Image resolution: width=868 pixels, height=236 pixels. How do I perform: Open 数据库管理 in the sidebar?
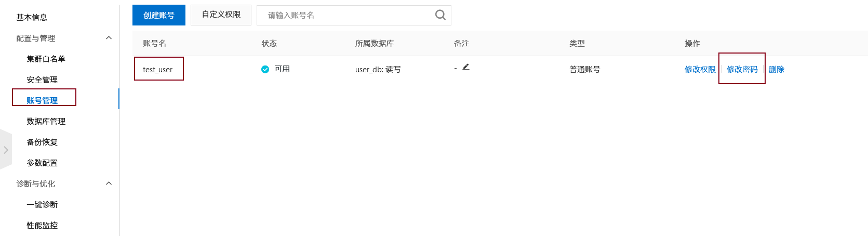[46, 121]
